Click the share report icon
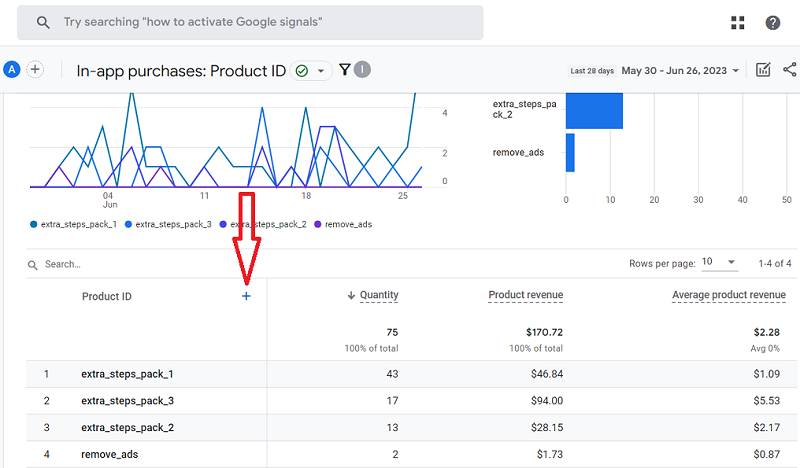Viewport: 800px width, 468px height. point(790,70)
